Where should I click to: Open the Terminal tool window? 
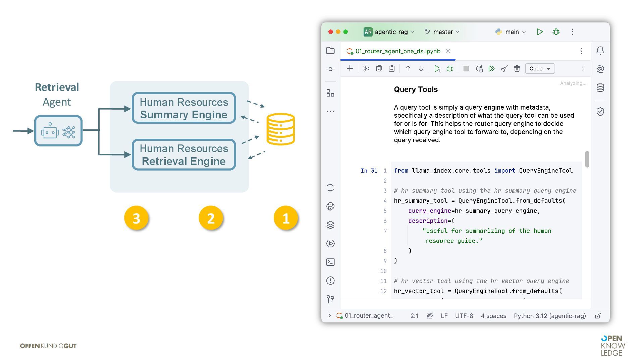[x=330, y=262]
